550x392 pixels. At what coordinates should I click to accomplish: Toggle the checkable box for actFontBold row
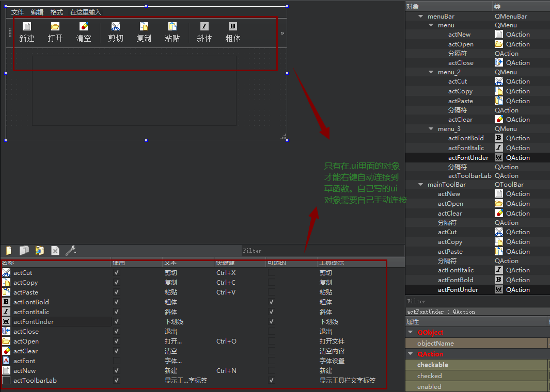point(272,302)
